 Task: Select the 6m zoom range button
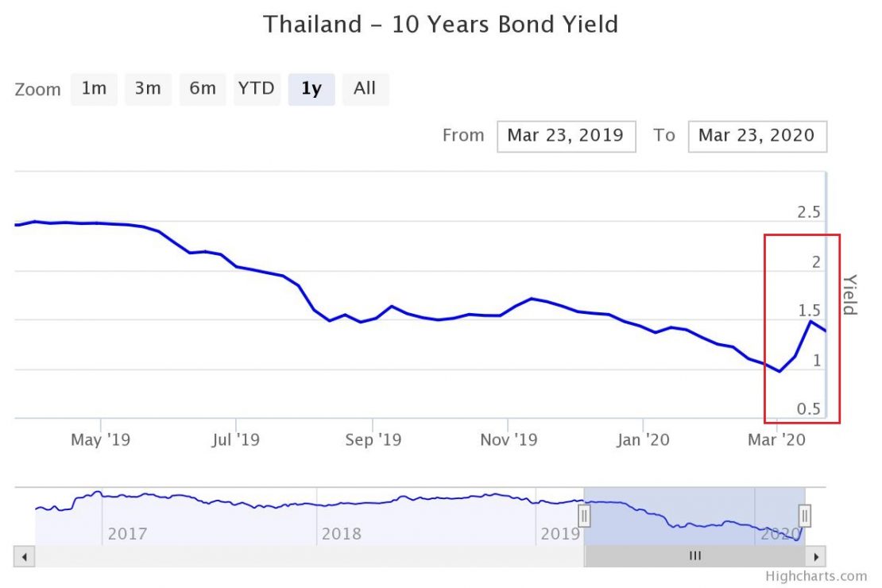202,89
